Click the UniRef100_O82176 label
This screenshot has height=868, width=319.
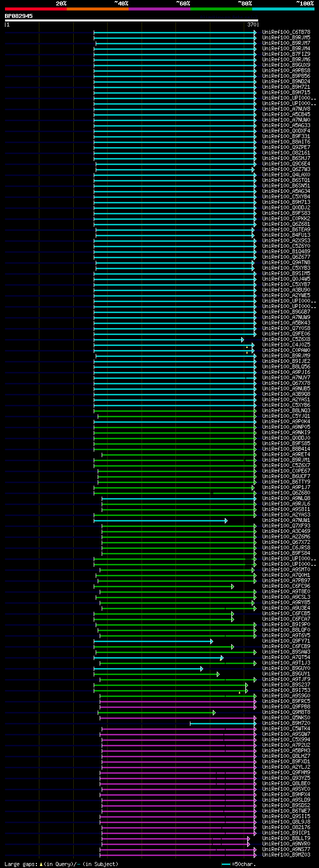pyautogui.click(x=286, y=828)
